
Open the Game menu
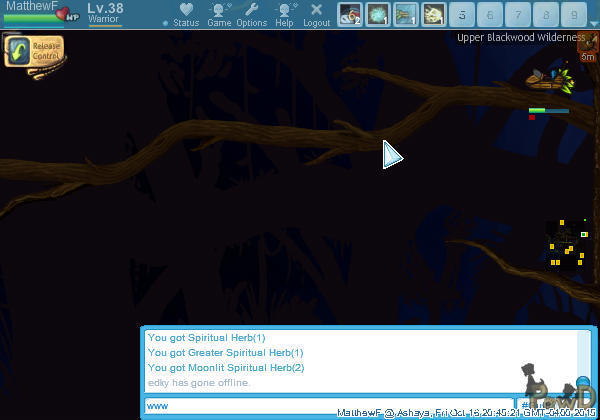pos(219,14)
